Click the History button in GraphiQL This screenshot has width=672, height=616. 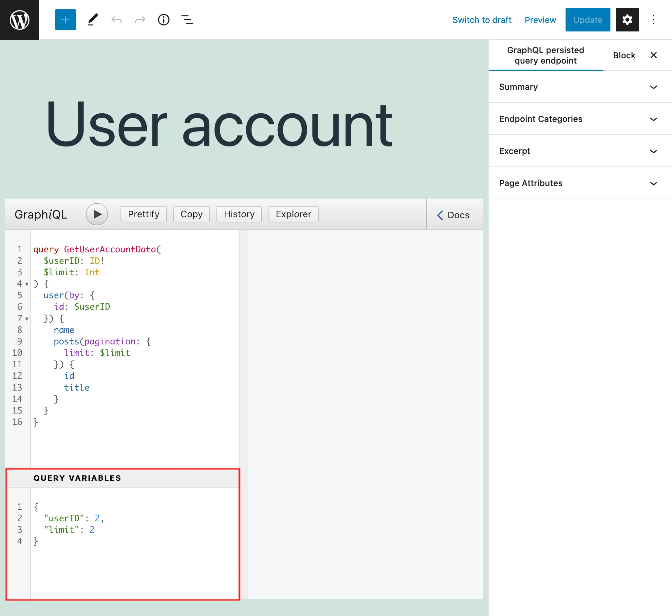click(x=239, y=214)
